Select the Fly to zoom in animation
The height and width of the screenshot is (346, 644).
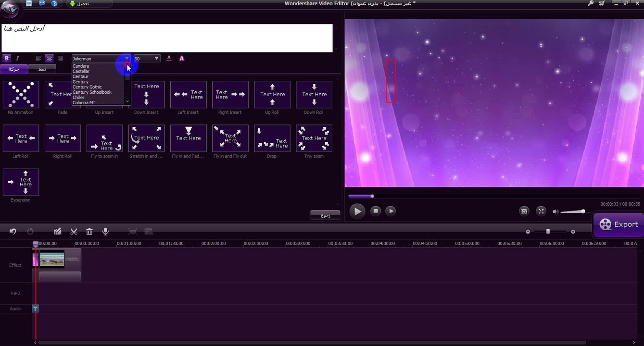(x=104, y=138)
